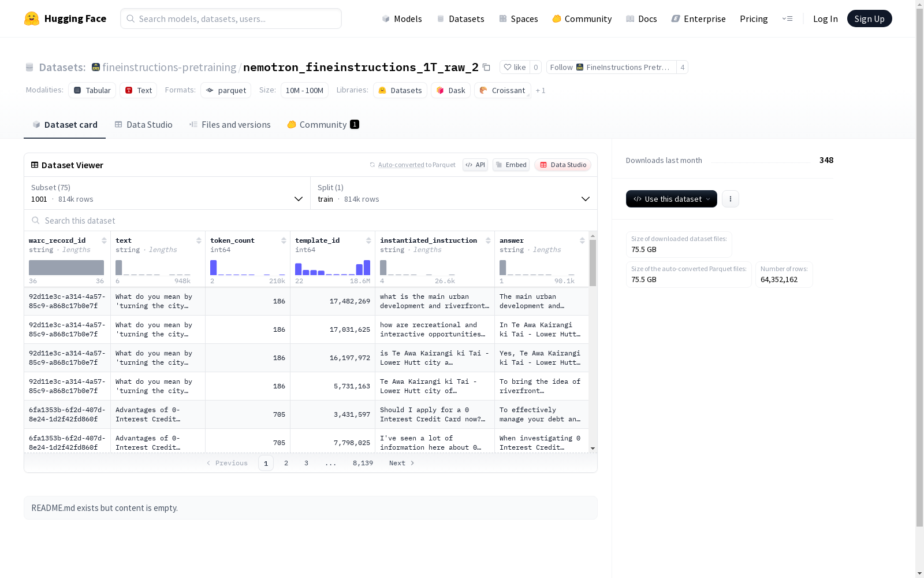Open the API button in viewer
Screen dimensions: 924x578
click(x=475, y=165)
